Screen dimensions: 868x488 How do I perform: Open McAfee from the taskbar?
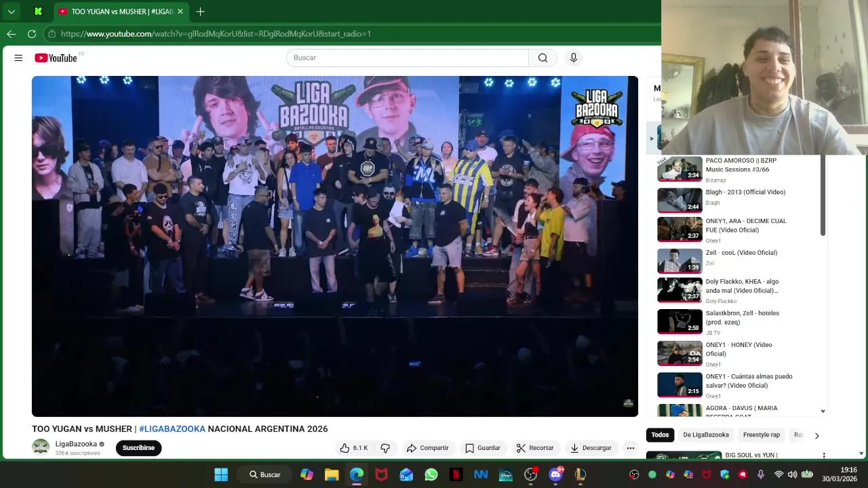381,474
